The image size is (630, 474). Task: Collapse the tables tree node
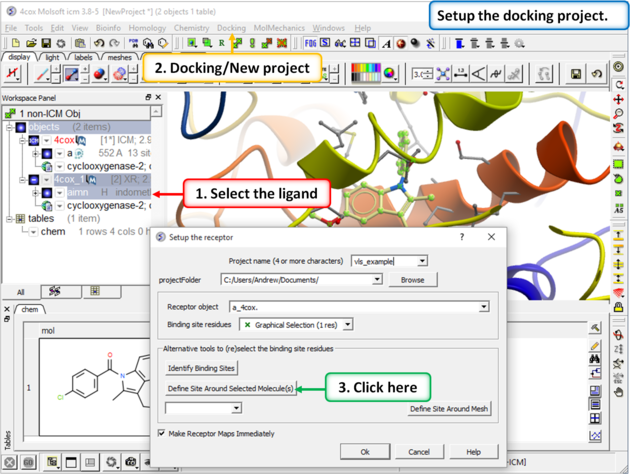pos(9,219)
